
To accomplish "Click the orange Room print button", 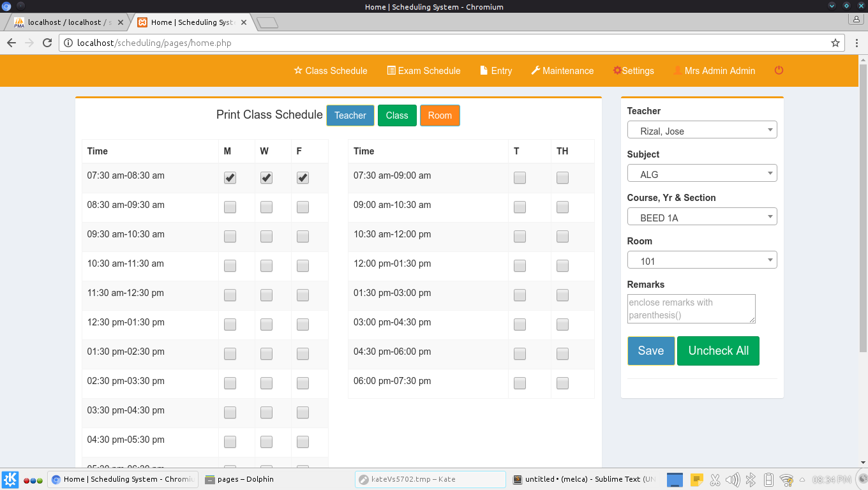I will coord(440,115).
